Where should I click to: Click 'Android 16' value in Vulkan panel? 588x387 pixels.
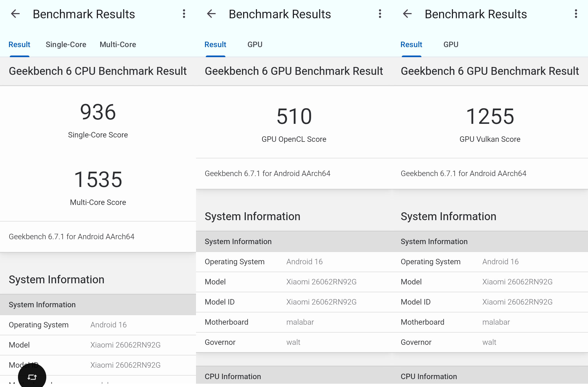tap(501, 262)
